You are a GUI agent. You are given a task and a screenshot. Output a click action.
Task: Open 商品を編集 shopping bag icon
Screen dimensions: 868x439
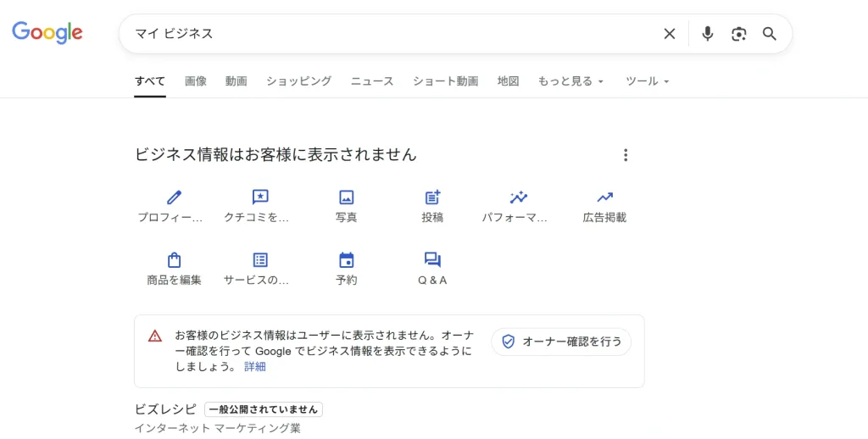coord(174,260)
